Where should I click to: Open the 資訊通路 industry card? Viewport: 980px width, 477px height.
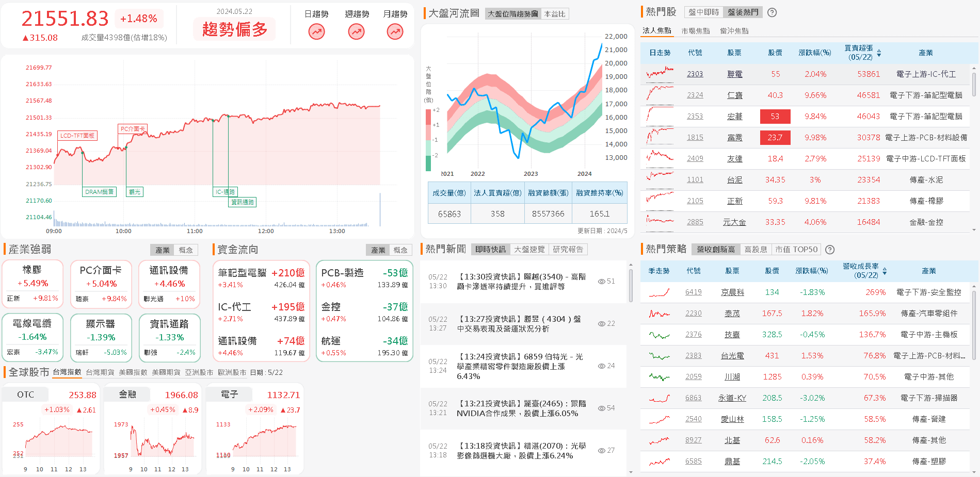tap(169, 338)
